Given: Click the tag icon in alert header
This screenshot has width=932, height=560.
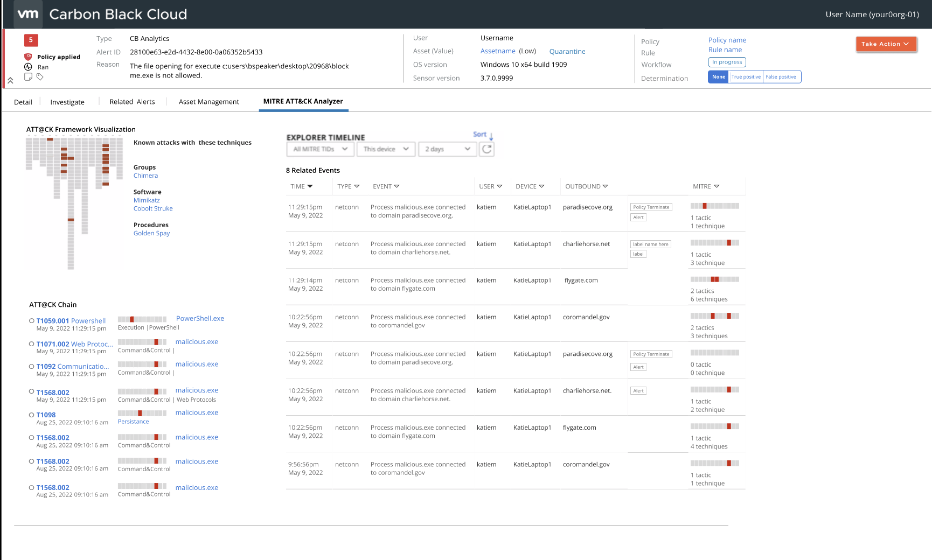Looking at the screenshot, I should (40, 77).
